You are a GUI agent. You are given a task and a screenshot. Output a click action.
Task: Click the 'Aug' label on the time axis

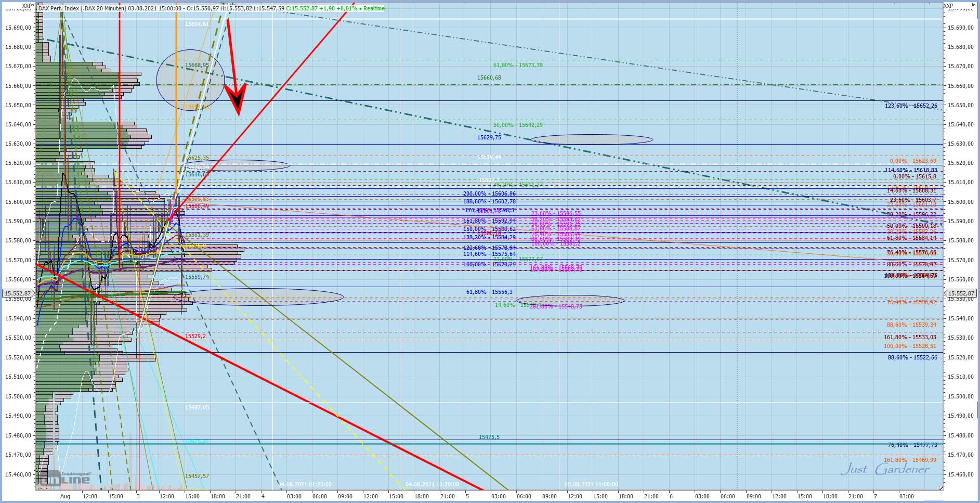(65, 496)
